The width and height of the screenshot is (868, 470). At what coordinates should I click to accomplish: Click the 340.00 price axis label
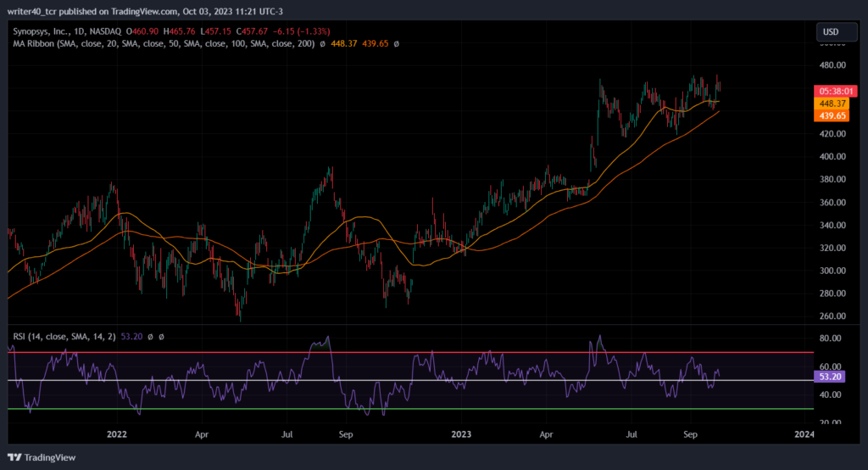click(x=832, y=225)
